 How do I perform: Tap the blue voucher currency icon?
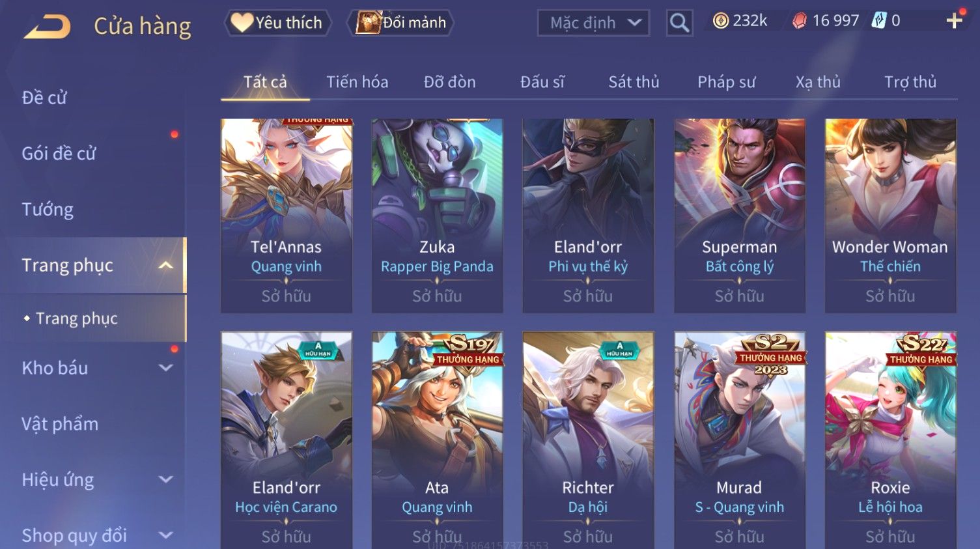coord(879,21)
